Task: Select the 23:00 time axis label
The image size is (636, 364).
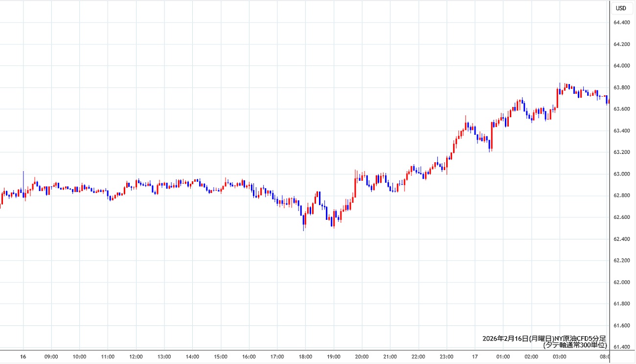Action: click(x=446, y=357)
